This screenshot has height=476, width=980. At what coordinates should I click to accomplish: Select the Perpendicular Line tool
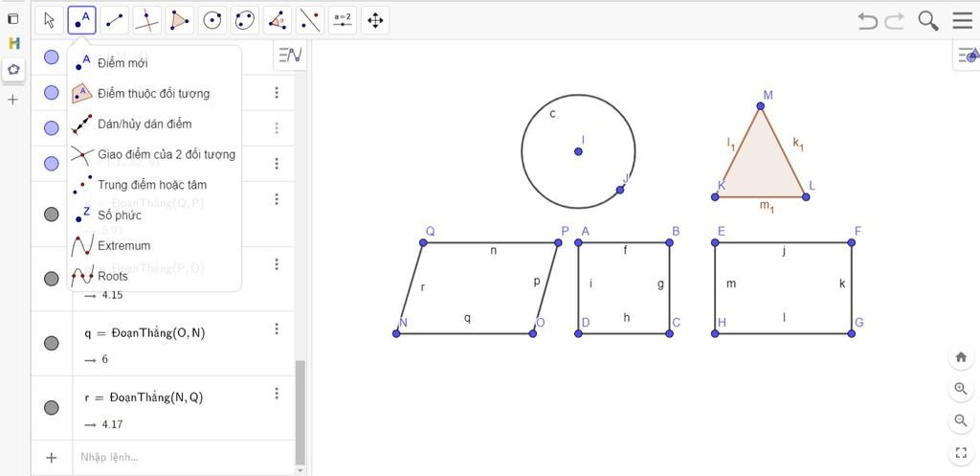click(x=146, y=21)
